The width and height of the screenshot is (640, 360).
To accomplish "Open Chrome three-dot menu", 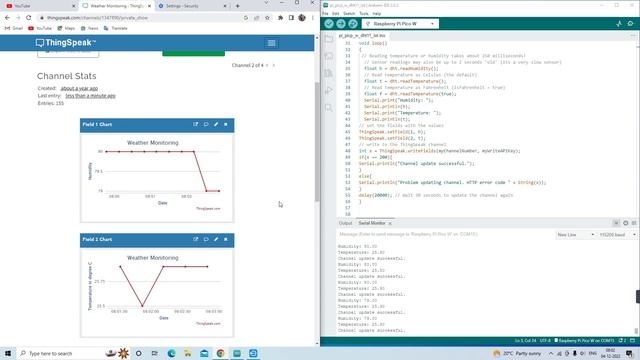I will coord(313,18).
